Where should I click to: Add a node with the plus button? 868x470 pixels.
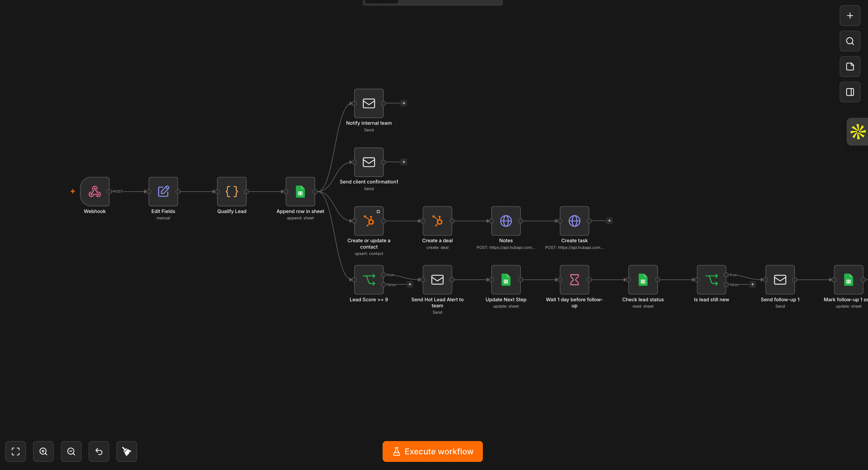(850, 16)
